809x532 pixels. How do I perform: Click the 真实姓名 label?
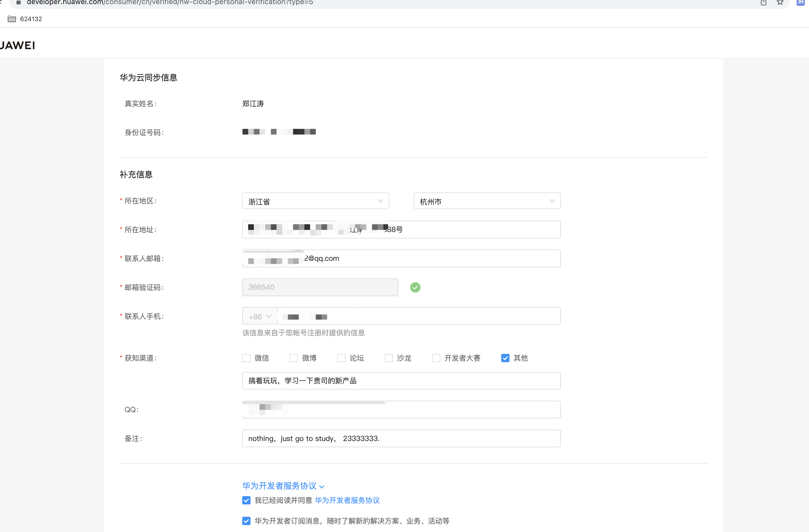[x=140, y=104]
